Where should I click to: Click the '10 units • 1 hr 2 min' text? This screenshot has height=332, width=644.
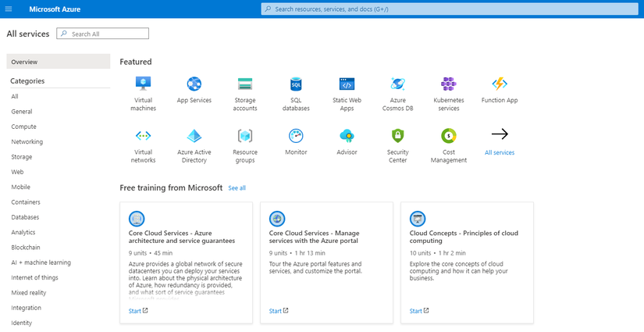[x=438, y=253]
